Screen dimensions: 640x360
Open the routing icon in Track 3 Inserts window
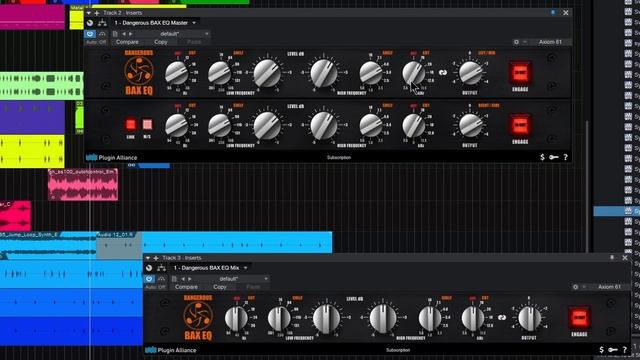161,268
